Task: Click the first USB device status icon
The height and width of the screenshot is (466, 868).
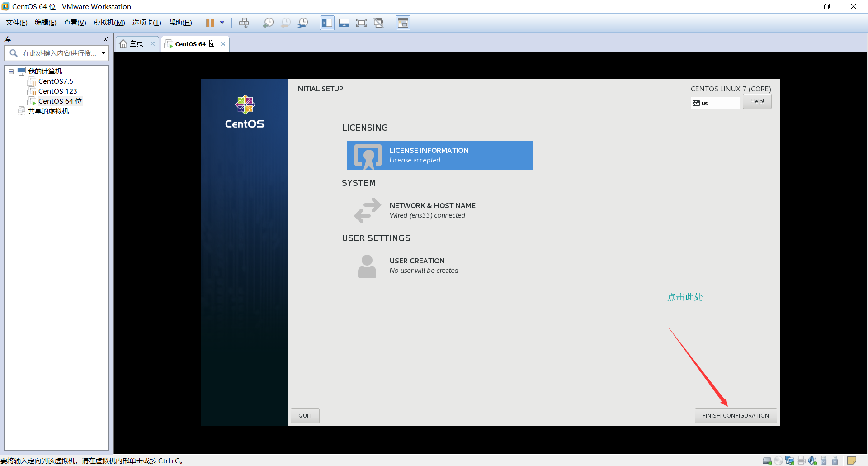Action: 824,461
